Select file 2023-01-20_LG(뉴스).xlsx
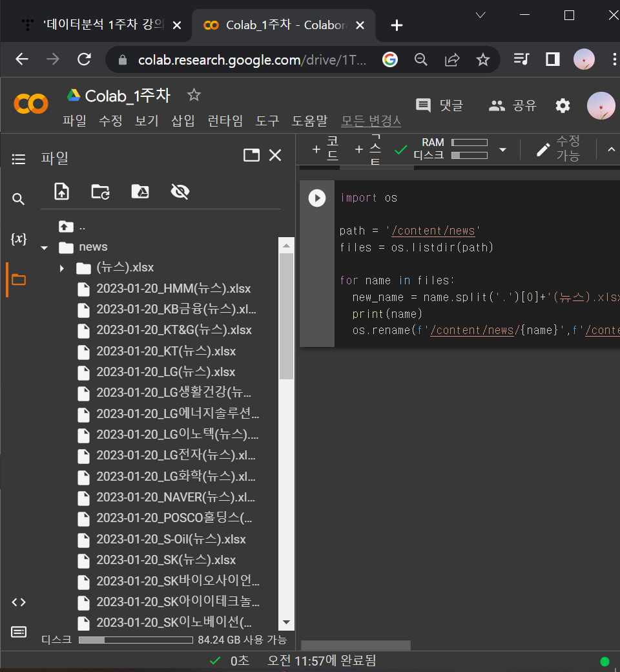The width and height of the screenshot is (620, 672). point(166,372)
